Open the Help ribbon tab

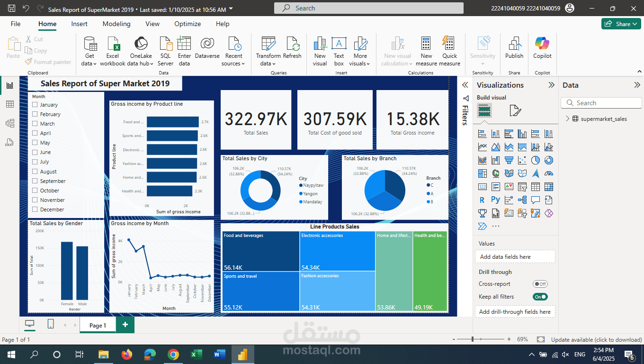(x=223, y=24)
